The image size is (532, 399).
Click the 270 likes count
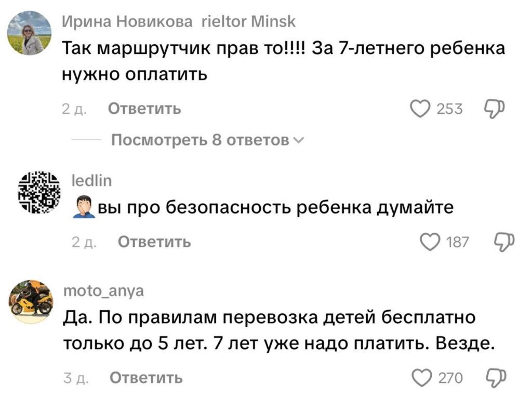click(x=450, y=378)
